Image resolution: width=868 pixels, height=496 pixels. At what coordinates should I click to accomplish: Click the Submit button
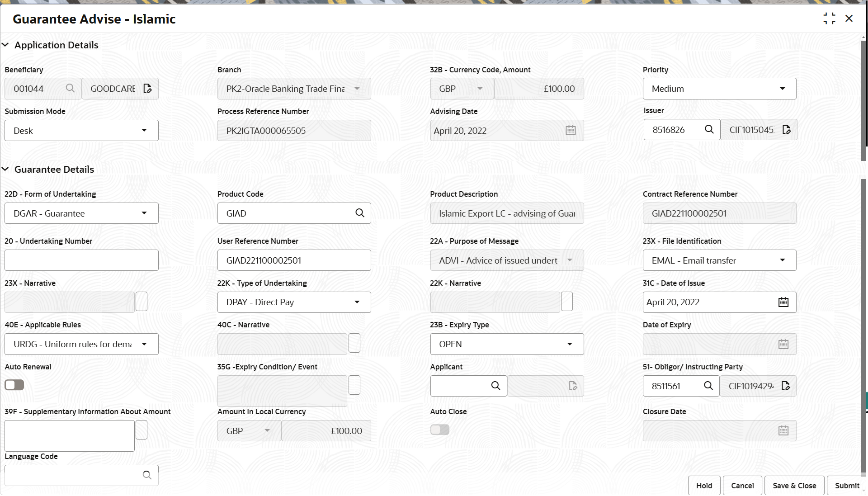(846, 486)
